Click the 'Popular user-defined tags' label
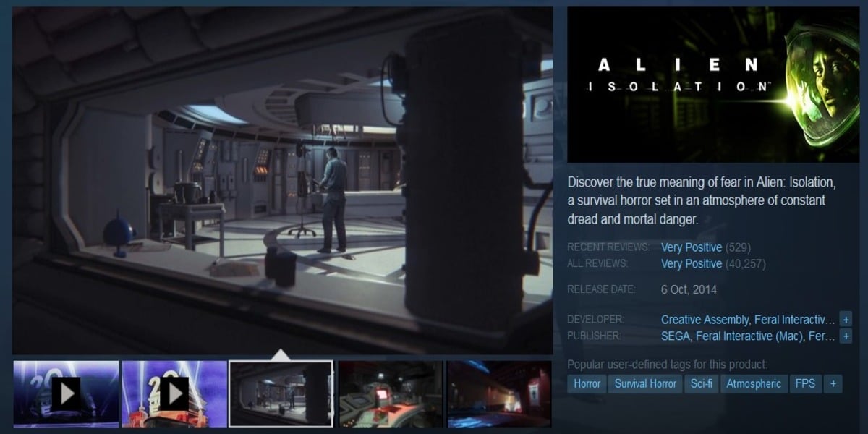Viewport: 868px width, 434px height. tap(667, 365)
